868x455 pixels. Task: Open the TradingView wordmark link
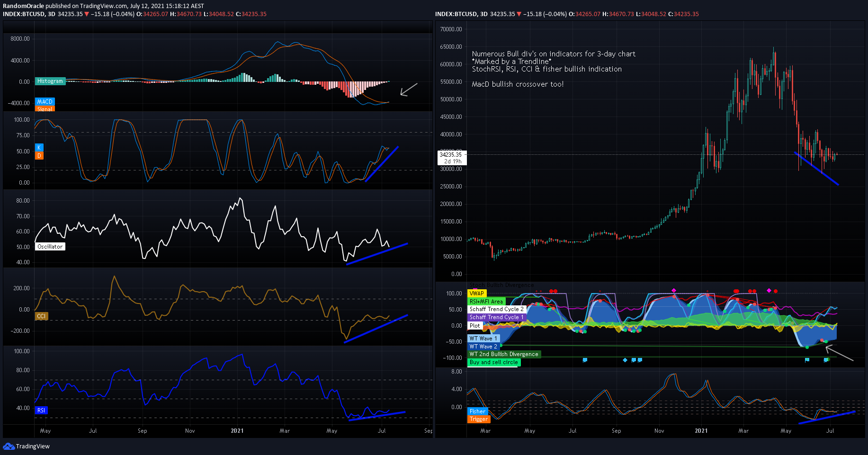(x=33, y=446)
